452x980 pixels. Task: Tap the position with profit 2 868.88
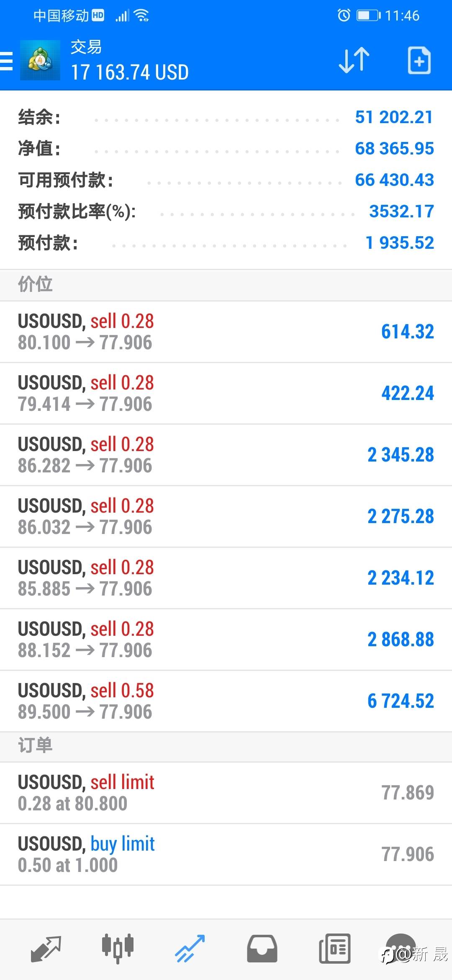[x=226, y=640]
